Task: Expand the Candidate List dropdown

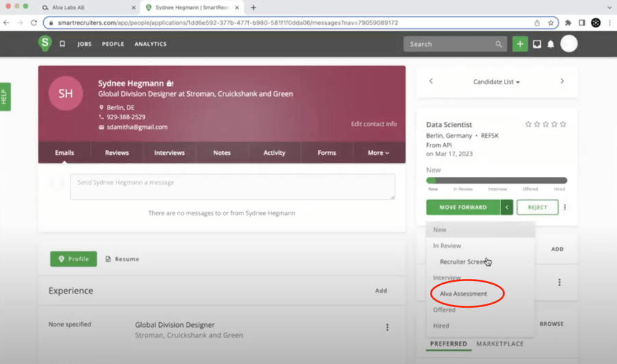Action: [x=496, y=82]
